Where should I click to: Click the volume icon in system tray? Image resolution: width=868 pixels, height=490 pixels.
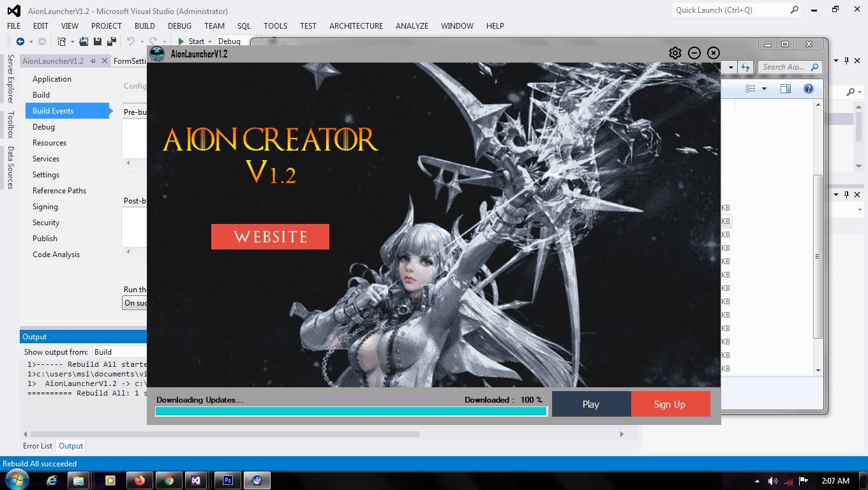pos(773,481)
